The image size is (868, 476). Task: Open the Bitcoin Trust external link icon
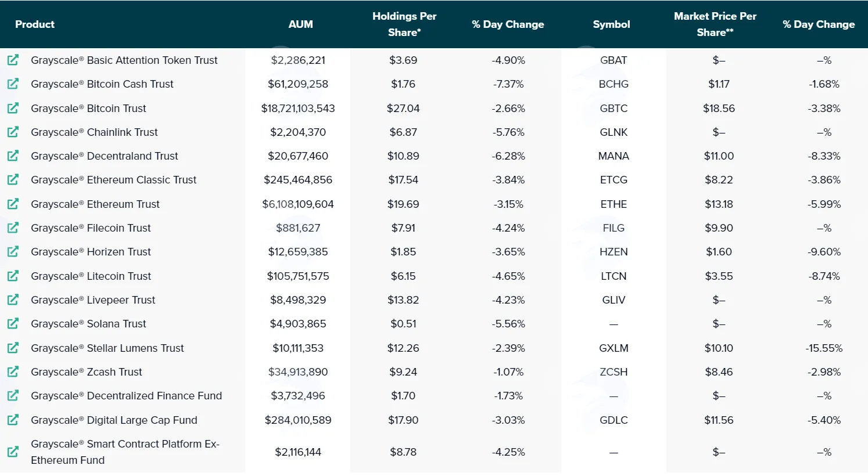[13, 108]
